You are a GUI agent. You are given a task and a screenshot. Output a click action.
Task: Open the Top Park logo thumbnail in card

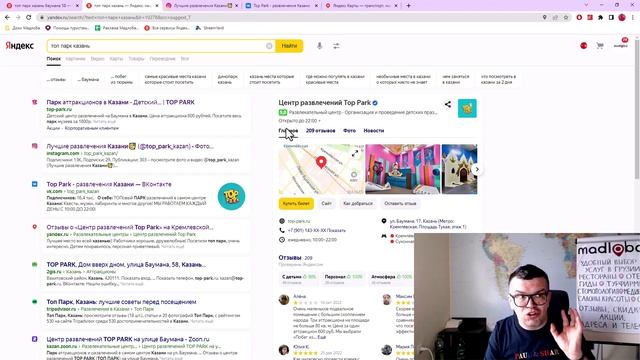click(x=467, y=108)
